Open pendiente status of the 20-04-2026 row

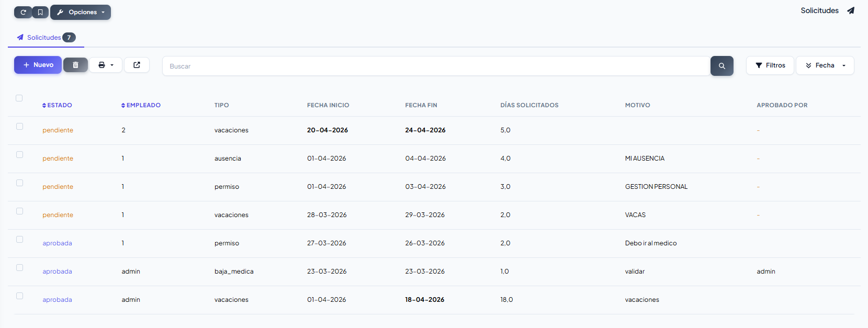click(58, 130)
